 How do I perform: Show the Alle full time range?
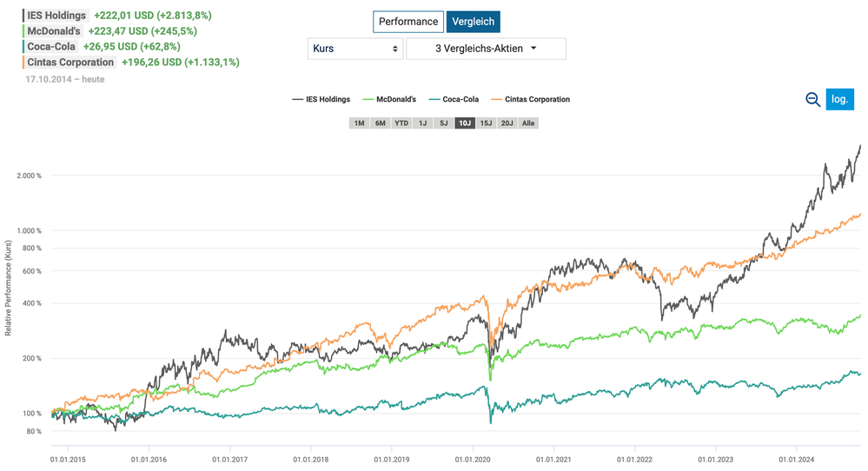pos(528,123)
